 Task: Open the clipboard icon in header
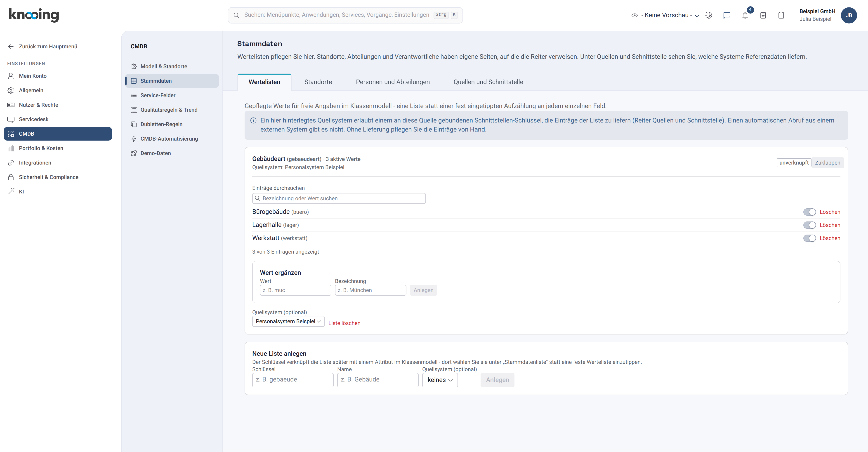781,15
